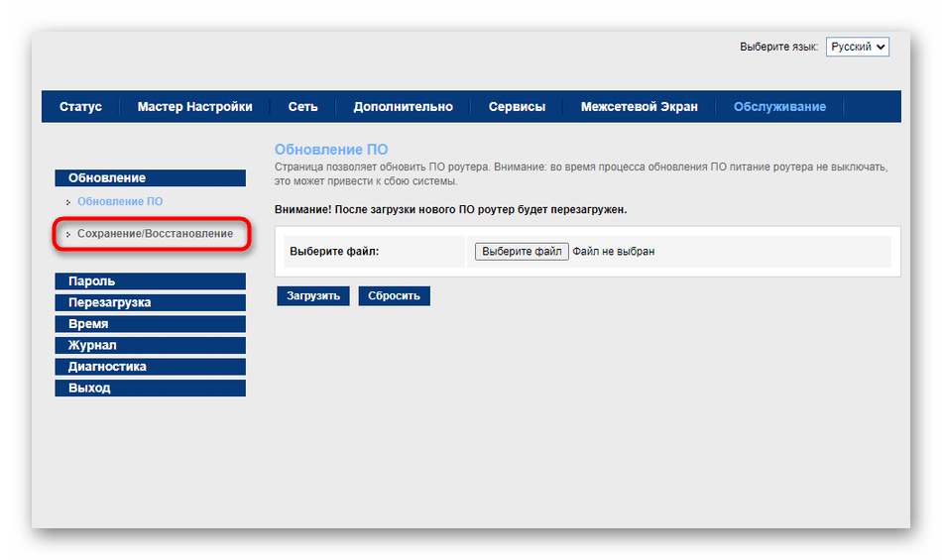Click the Выход sidebar item
This screenshot has width=942, height=560.
(150, 389)
